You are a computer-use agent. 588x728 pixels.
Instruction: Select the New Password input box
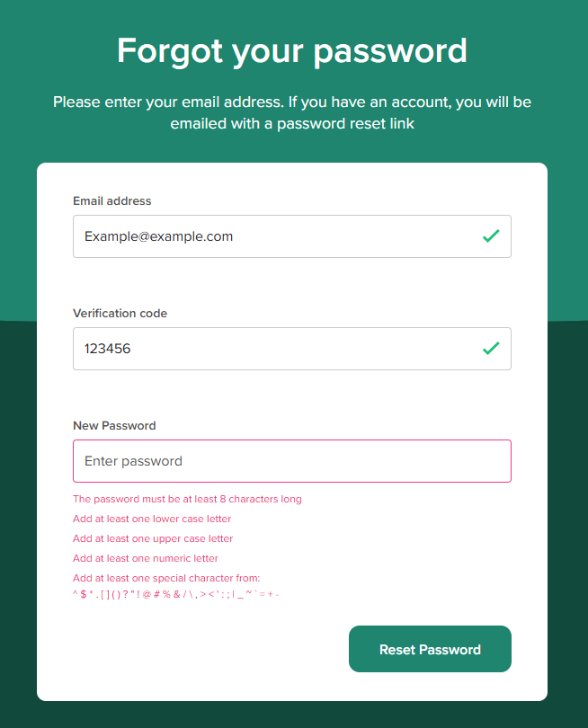point(291,461)
